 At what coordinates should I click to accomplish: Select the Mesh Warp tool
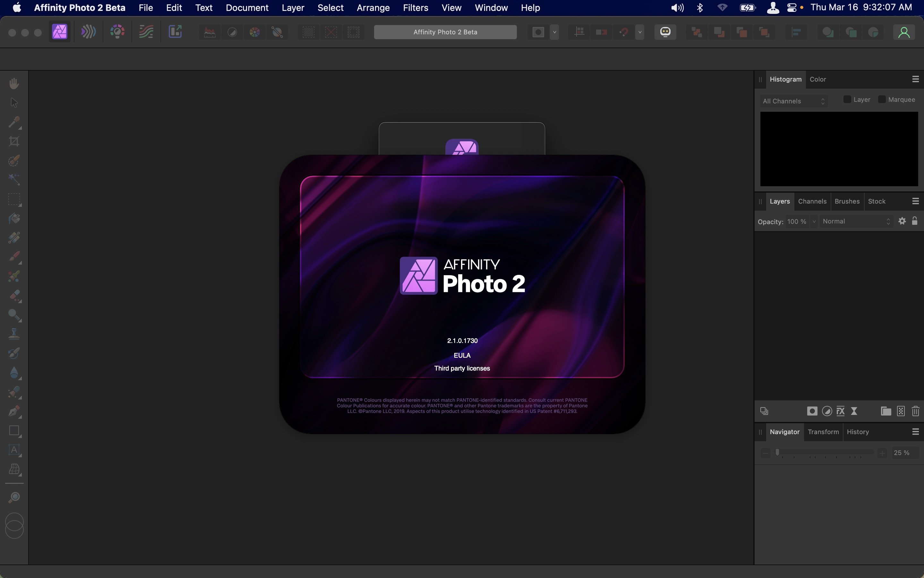point(14,469)
